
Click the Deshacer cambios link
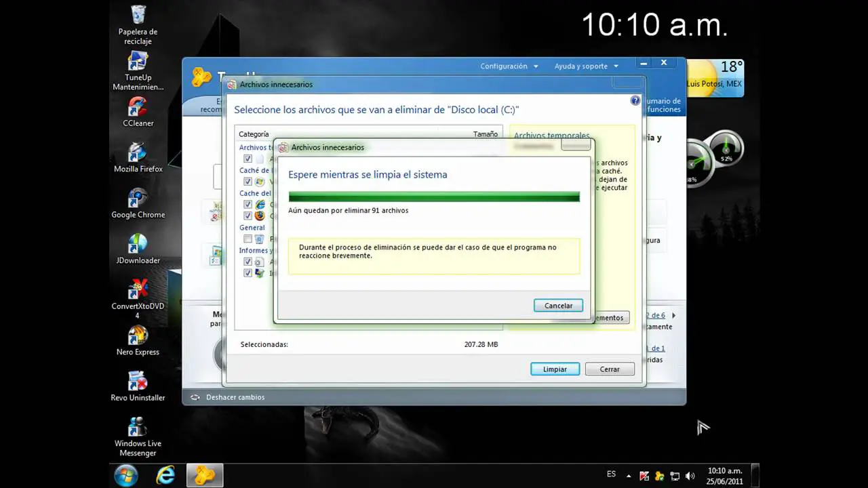pos(235,397)
